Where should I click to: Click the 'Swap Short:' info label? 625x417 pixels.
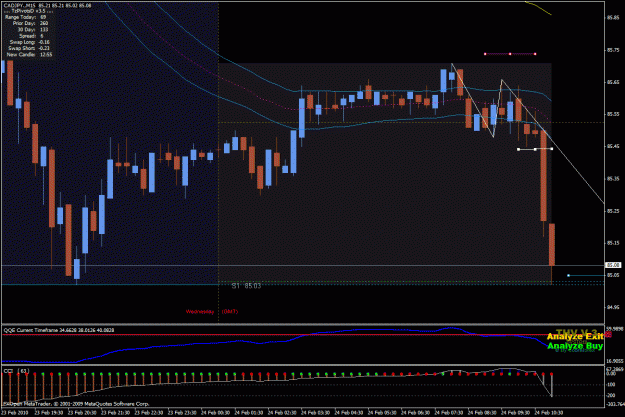coord(22,48)
